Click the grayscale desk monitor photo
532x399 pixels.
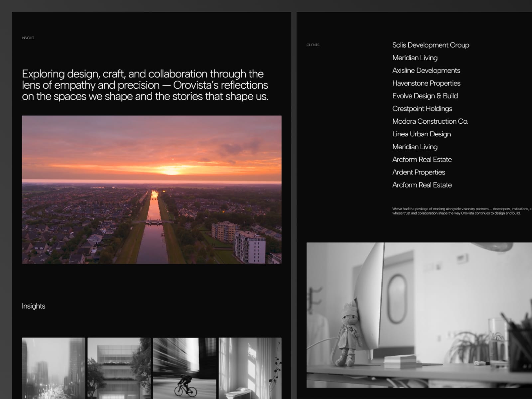pos(419,315)
